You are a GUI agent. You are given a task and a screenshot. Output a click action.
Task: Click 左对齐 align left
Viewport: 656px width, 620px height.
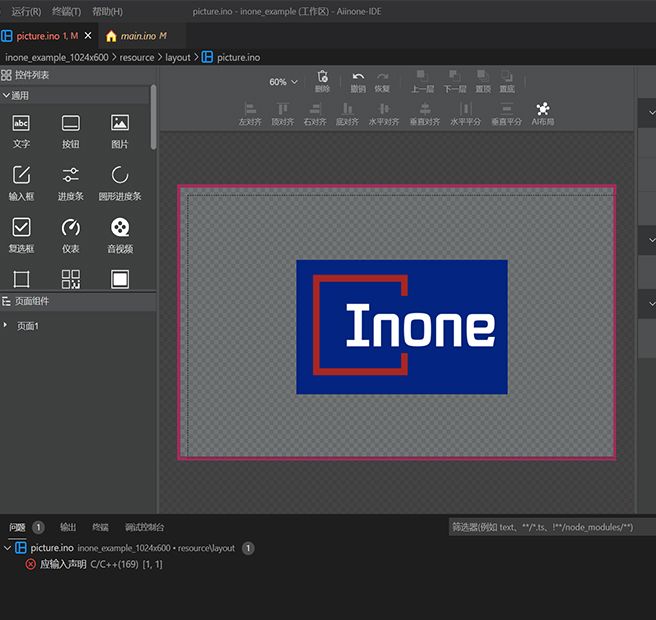250,114
